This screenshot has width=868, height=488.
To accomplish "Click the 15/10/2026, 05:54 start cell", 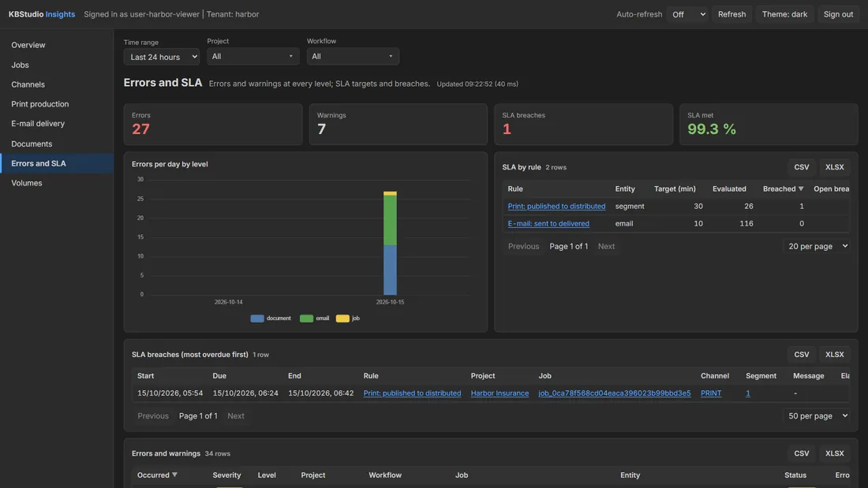I will pyautogui.click(x=170, y=393).
